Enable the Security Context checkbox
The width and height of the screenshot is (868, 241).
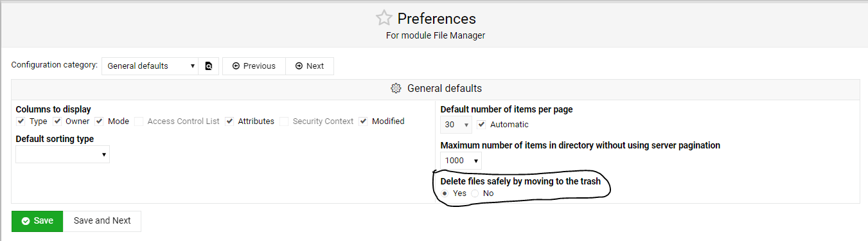(x=284, y=121)
